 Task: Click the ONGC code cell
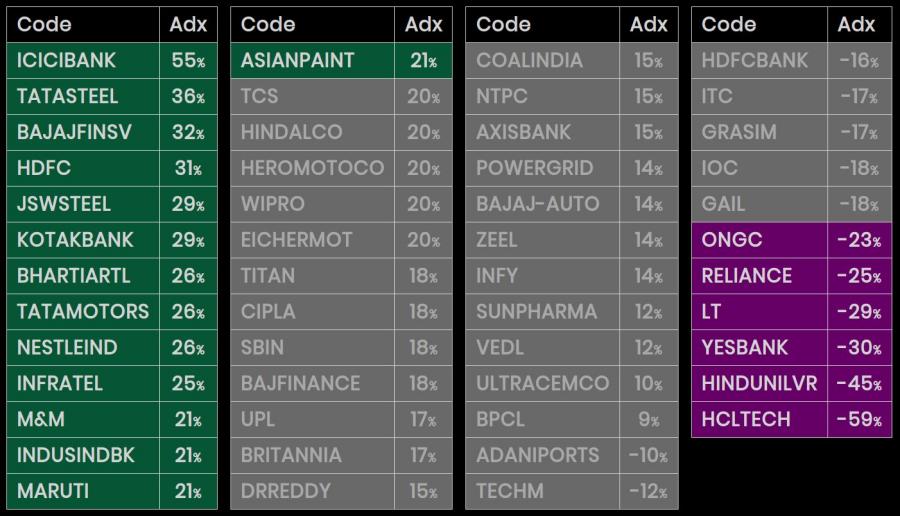point(759,240)
